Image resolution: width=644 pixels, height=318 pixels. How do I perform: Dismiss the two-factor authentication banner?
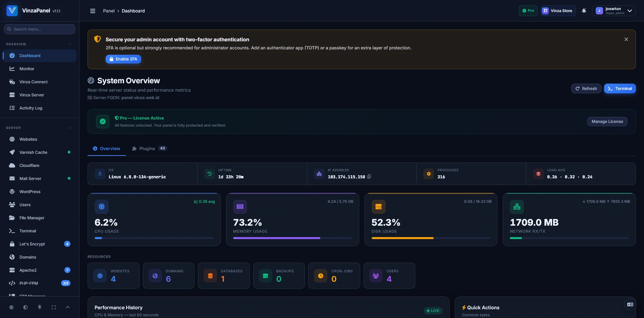pos(626,39)
